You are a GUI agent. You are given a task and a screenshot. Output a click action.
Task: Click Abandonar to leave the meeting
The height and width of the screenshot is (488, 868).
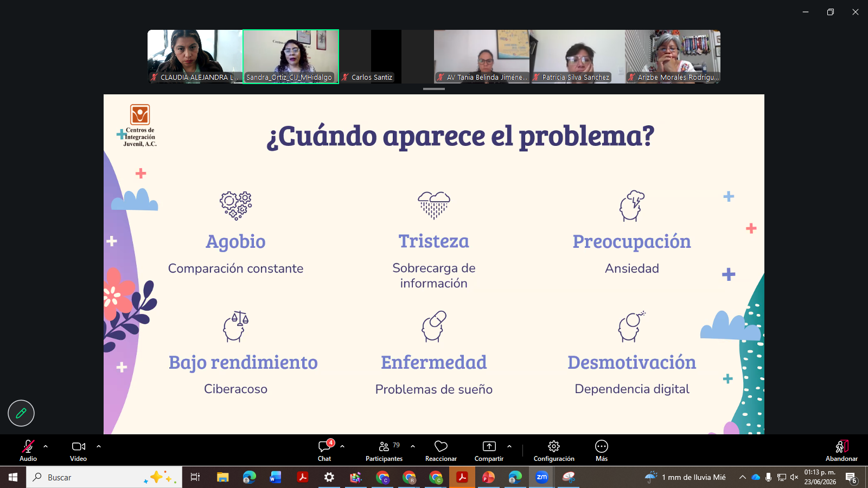(841, 451)
